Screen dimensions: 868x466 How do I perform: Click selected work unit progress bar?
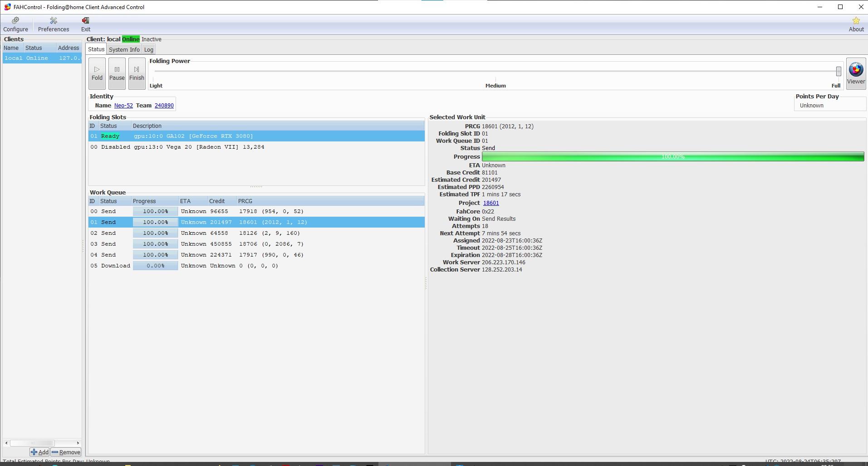pyautogui.click(x=673, y=156)
